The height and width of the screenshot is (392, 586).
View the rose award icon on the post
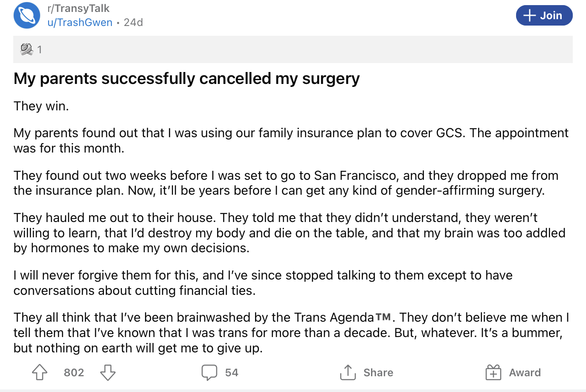[x=26, y=49]
